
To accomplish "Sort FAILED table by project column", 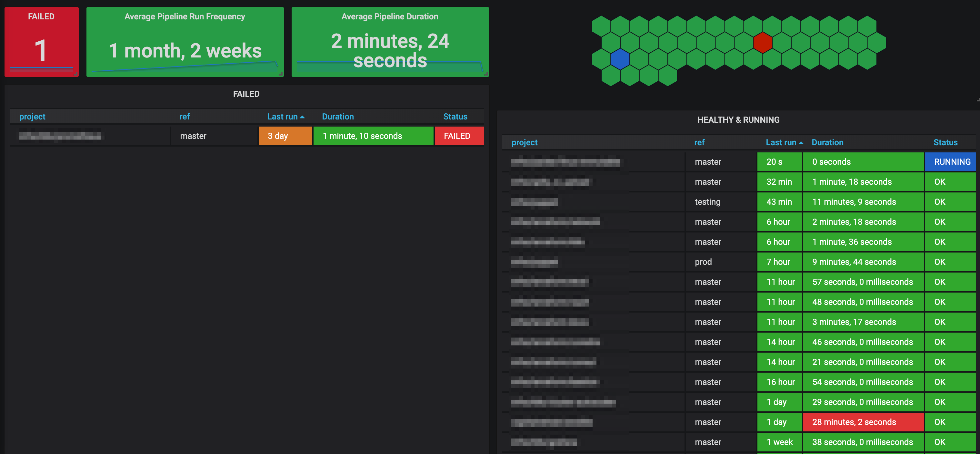I will (32, 117).
